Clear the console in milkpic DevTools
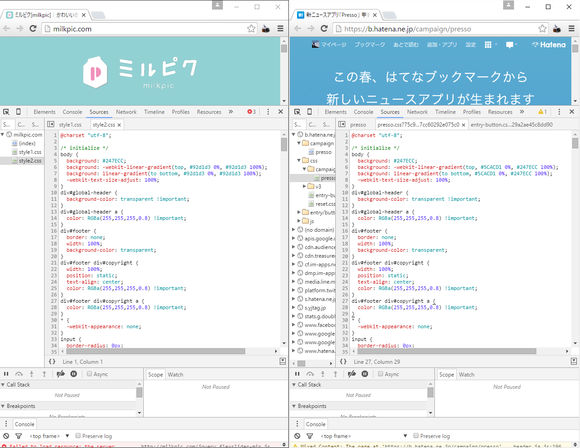This screenshot has width=580, height=448. [x=6, y=436]
